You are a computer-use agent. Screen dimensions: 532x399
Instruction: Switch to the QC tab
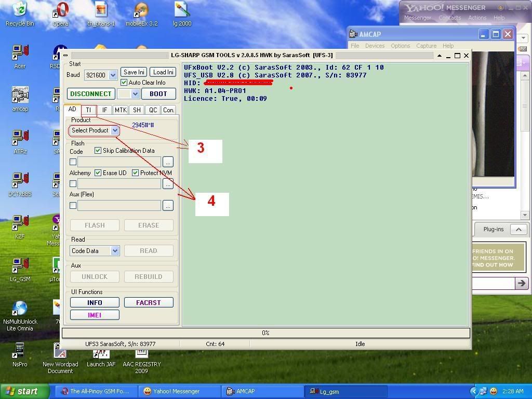pos(153,110)
